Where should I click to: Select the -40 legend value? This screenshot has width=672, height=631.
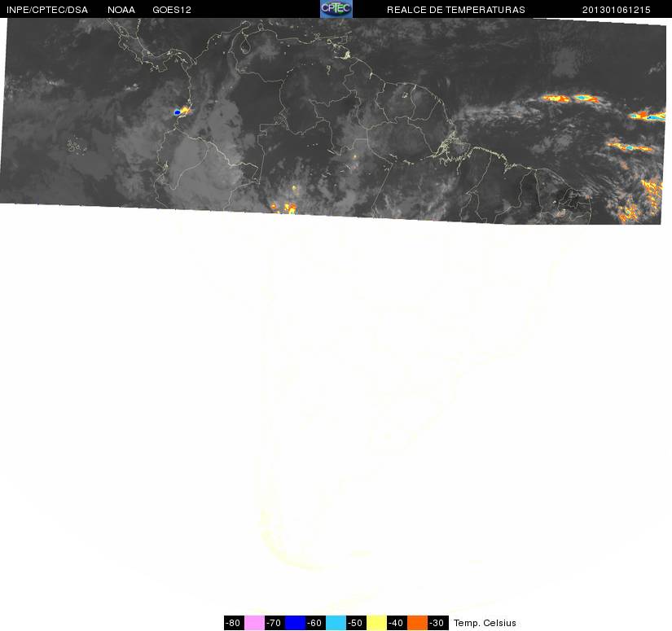pos(397,623)
